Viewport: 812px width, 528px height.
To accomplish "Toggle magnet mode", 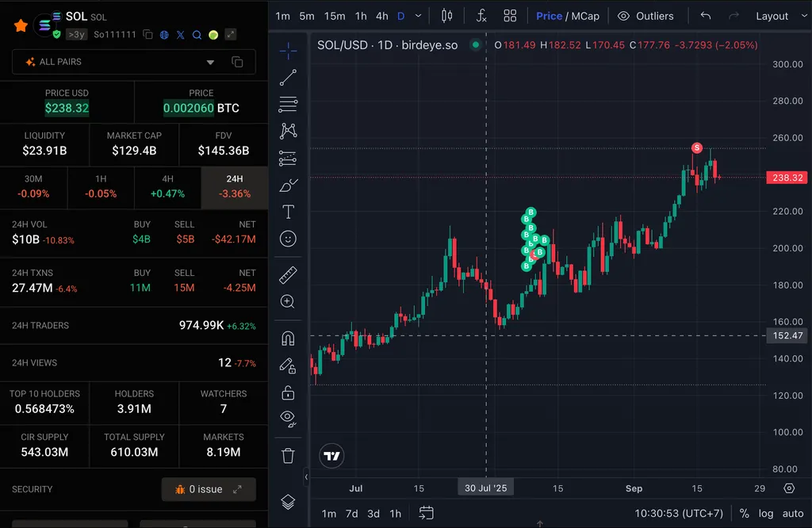I will tap(288, 339).
